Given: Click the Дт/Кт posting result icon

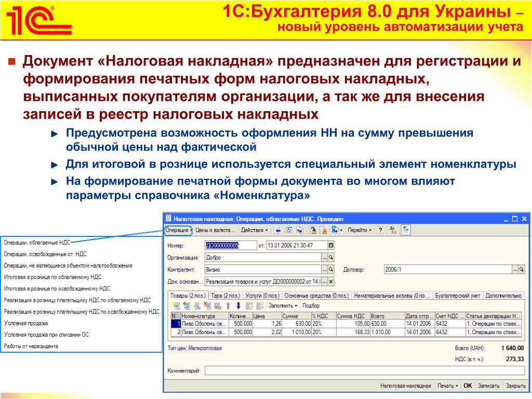Looking at the screenshot, I should pos(393,230).
